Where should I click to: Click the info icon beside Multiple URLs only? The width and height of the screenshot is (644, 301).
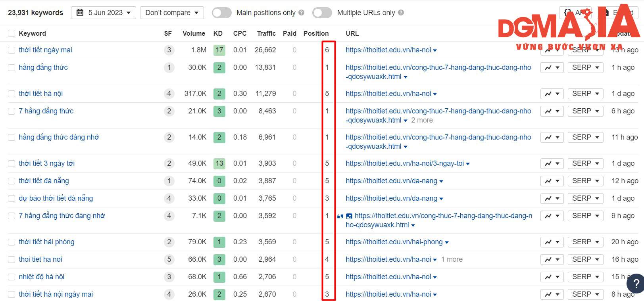401,13
